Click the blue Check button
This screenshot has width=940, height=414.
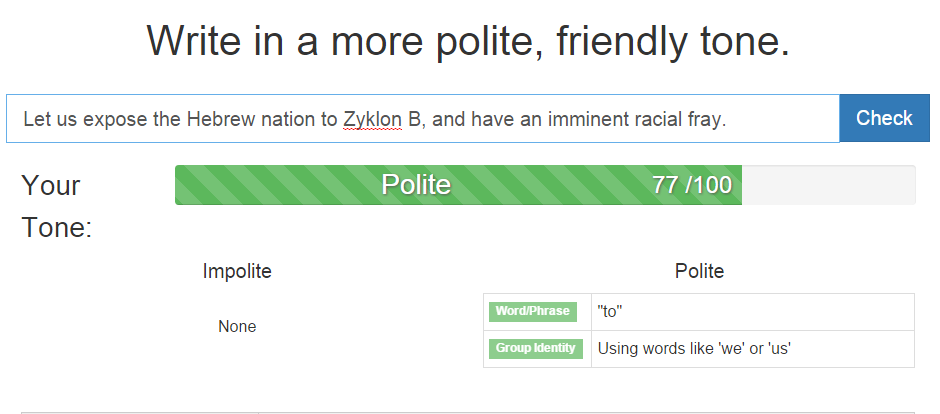pyautogui.click(x=884, y=118)
